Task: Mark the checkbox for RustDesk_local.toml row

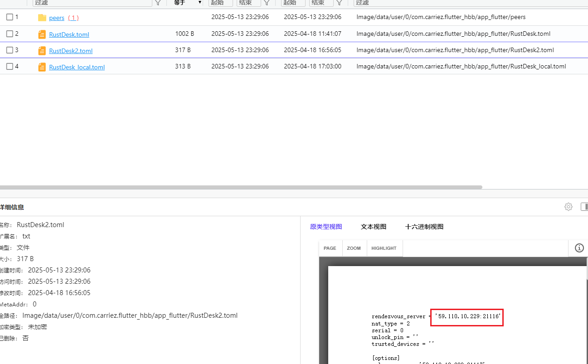Action: [10, 66]
